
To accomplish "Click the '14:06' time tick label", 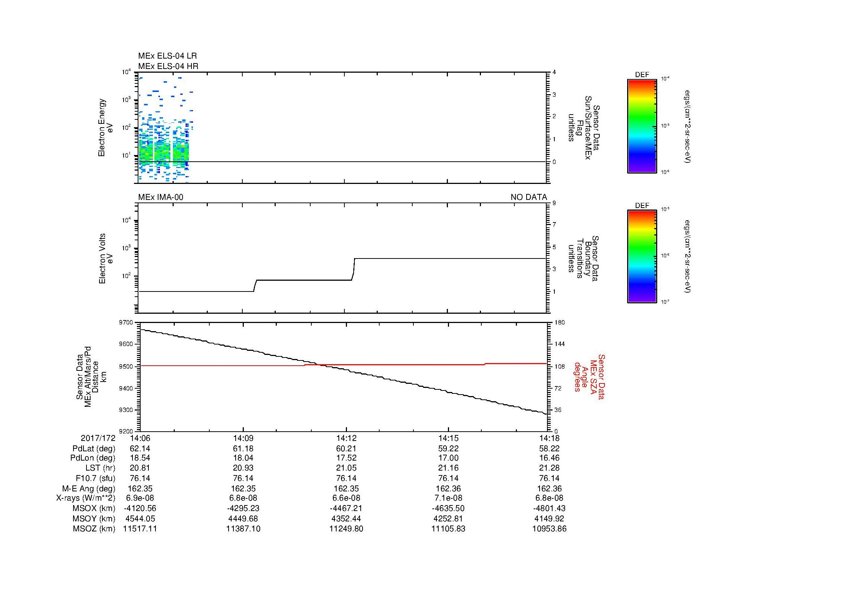I will (140, 438).
